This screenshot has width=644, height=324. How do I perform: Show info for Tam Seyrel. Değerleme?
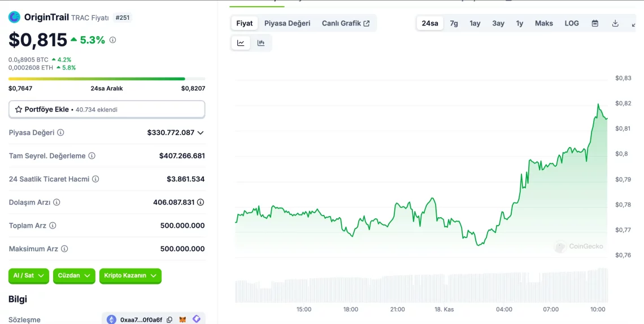coord(92,156)
